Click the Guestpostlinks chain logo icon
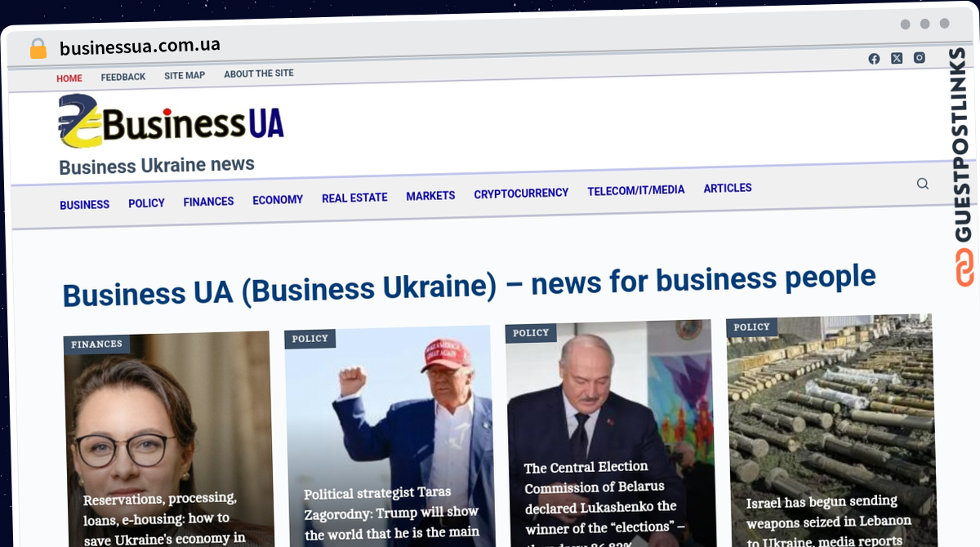Viewport: 980px width, 547px height. [x=965, y=268]
